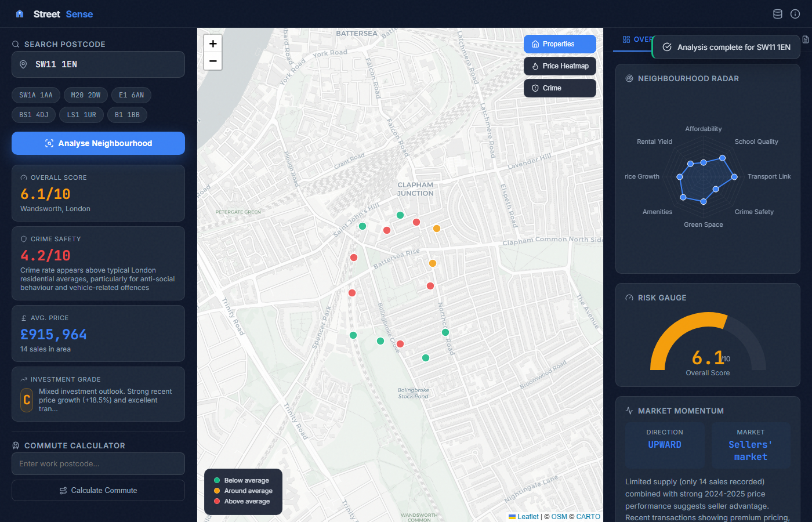Click the radar icon on Neighbourhood Radar panel
Screen dimensions: 812x522
pos(629,78)
